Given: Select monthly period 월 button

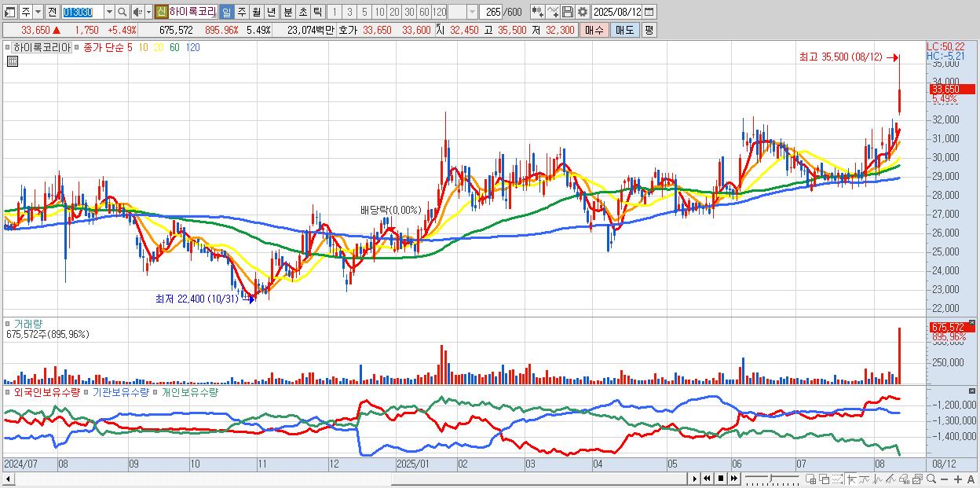Looking at the screenshot, I should pos(256,12).
